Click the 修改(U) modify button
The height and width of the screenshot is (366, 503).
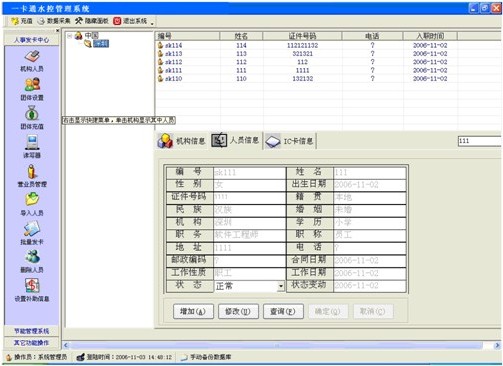click(x=238, y=311)
